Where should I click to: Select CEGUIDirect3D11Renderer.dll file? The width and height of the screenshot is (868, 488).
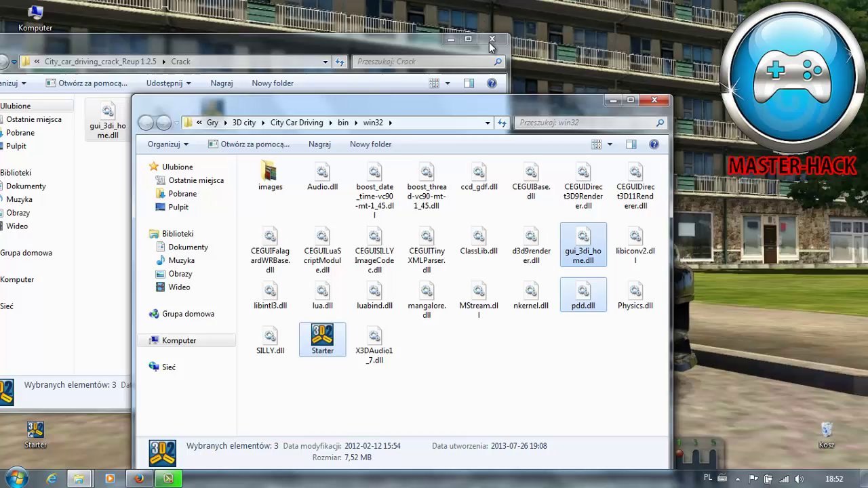(635, 186)
